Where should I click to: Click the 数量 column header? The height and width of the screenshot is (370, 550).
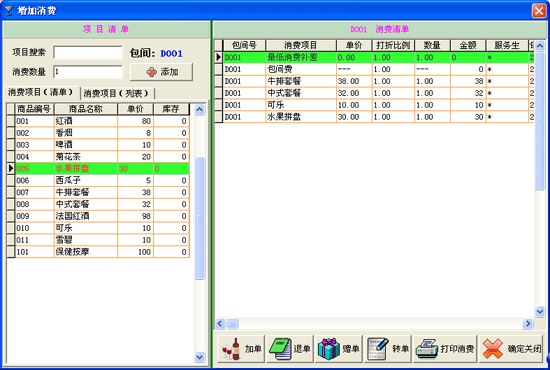(x=432, y=45)
